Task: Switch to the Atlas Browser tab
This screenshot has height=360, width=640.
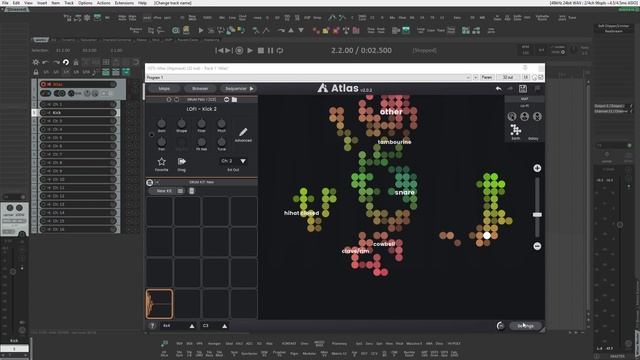Action: (200, 89)
